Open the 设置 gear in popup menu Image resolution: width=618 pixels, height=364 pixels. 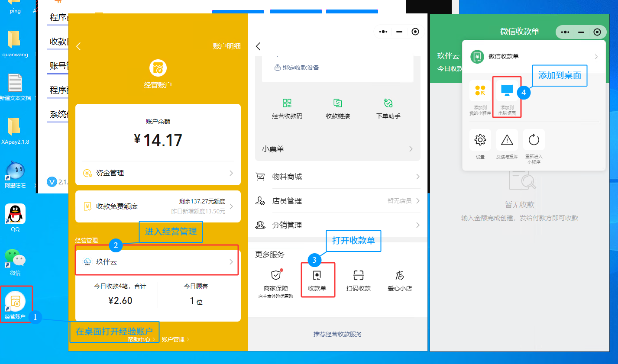(480, 140)
